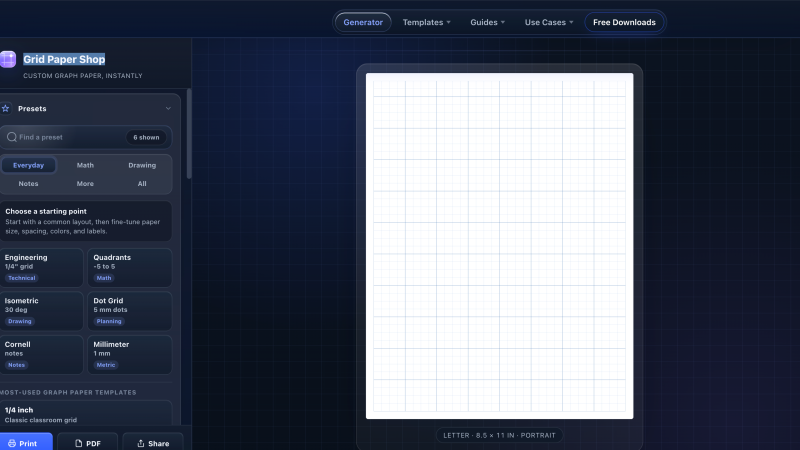Viewport: 800px width, 450px height.
Task: Open the 1/4 inch classic classroom grid template
Action: pos(86,414)
